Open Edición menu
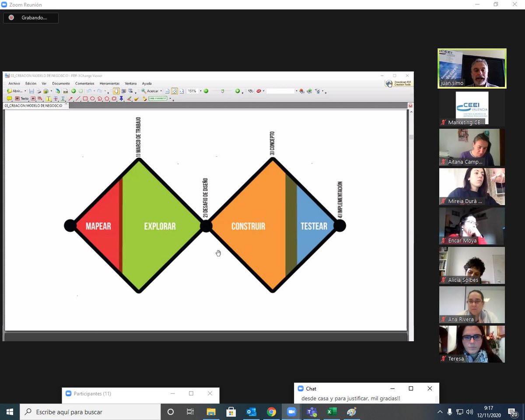This screenshot has width=525, height=420. [x=31, y=84]
